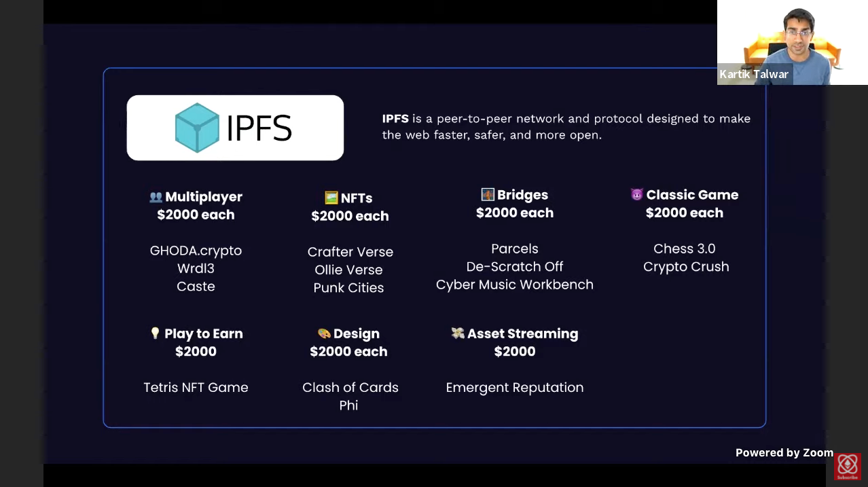This screenshot has width=868, height=487.
Task: Select the speaker's webcam thumbnail
Action: point(793,42)
